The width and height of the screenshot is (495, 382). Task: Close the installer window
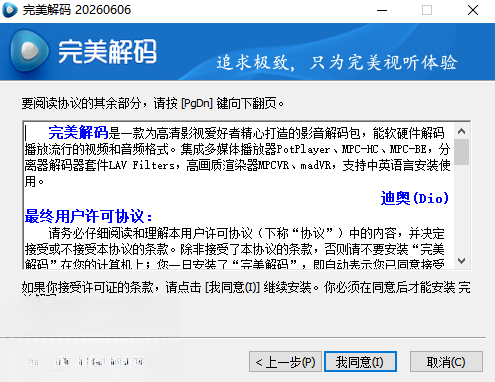point(473,10)
